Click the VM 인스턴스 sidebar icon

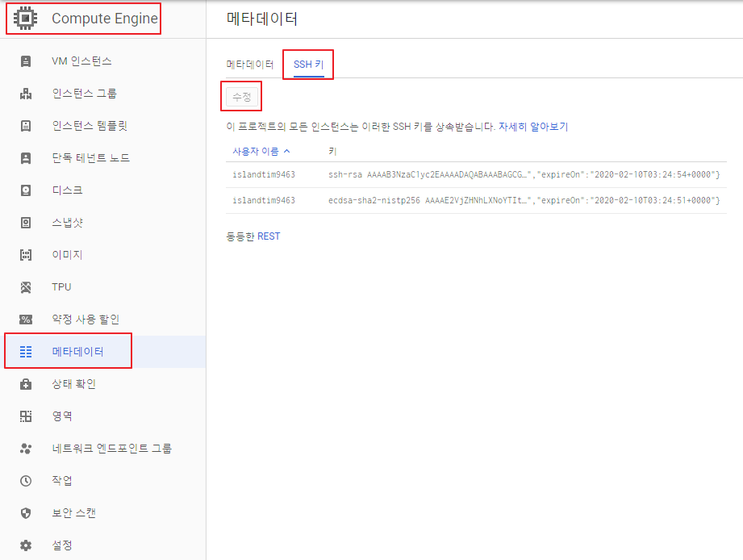26,61
